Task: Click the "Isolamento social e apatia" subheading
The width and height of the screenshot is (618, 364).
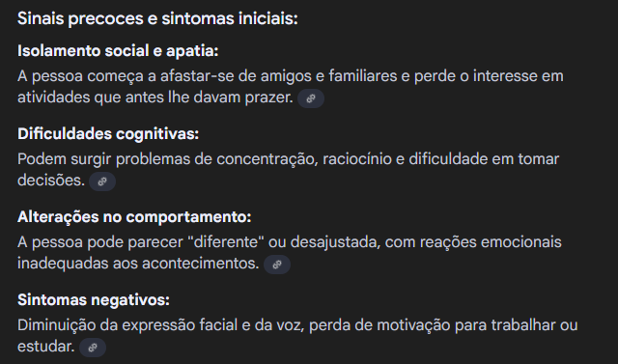Action: click(x=118, y=51)
